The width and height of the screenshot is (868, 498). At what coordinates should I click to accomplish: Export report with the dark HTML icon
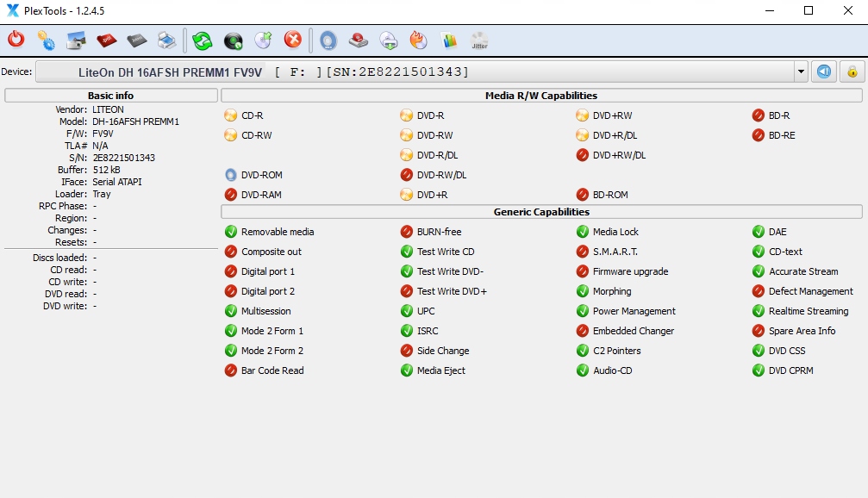137,40
